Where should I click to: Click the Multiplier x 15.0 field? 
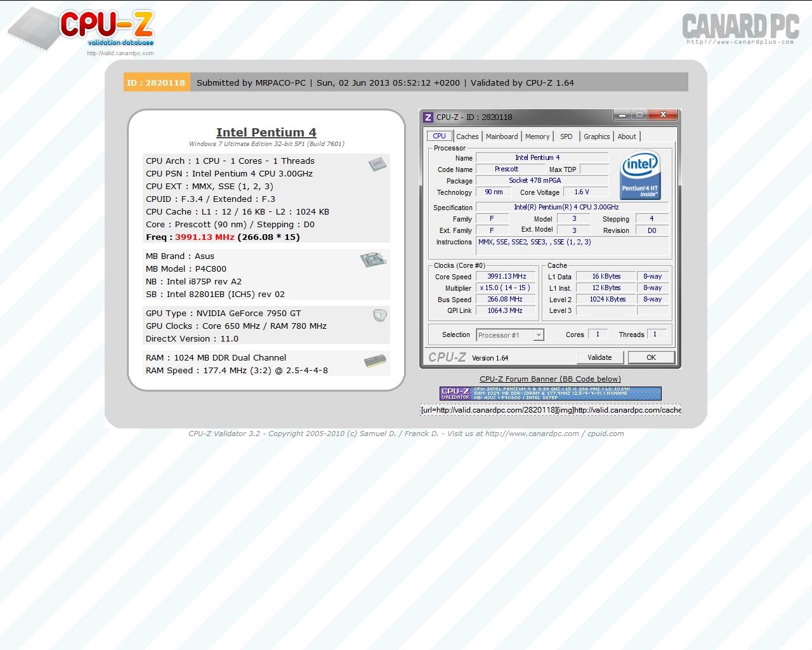(x=506, y=288)
